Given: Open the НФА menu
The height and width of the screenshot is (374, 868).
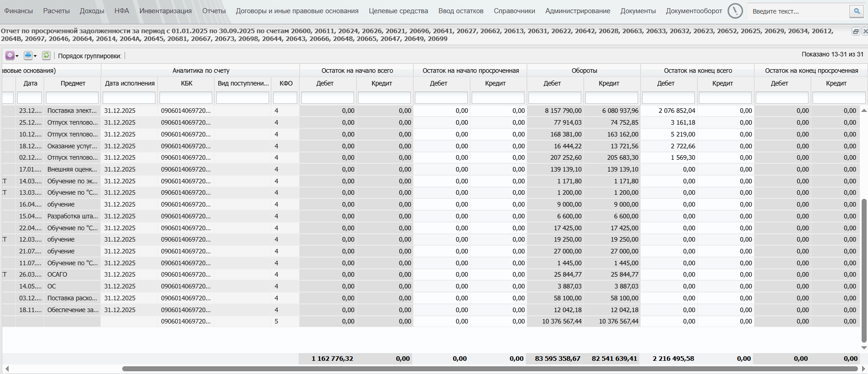Looking at the screenshot, I should click(122, 11).
